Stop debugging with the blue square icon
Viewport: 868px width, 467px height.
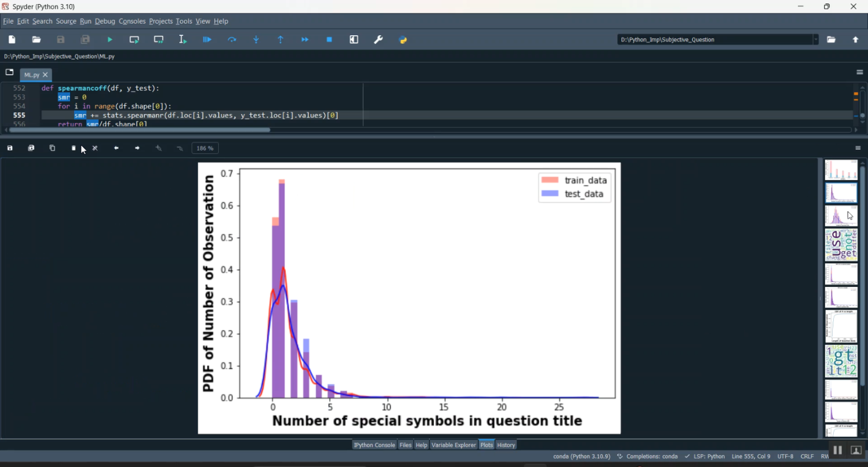coord(329,40)
